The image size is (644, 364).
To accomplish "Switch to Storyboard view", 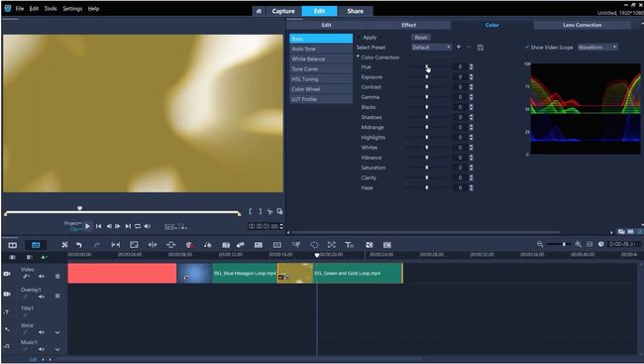I will tap(13, 245).
